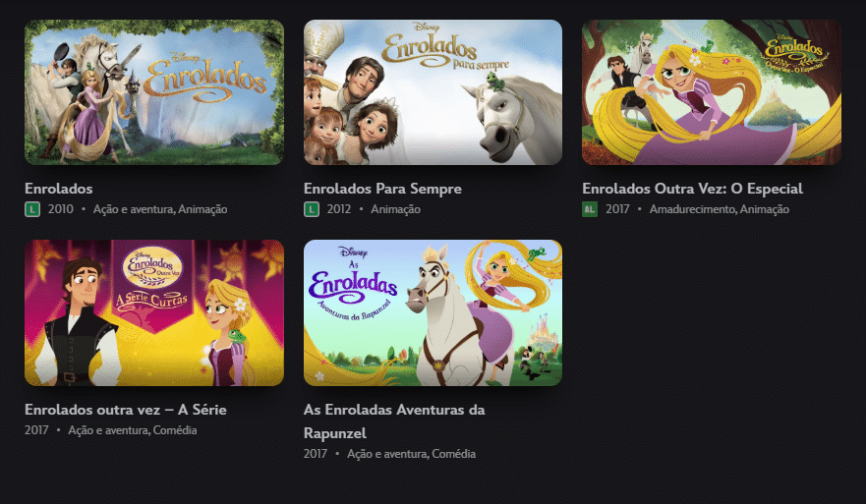The image size is (866, 504).
Task: Click the Disney Enrolados logo on first poster
Action: pyautogui.click(x=204, y=78)
